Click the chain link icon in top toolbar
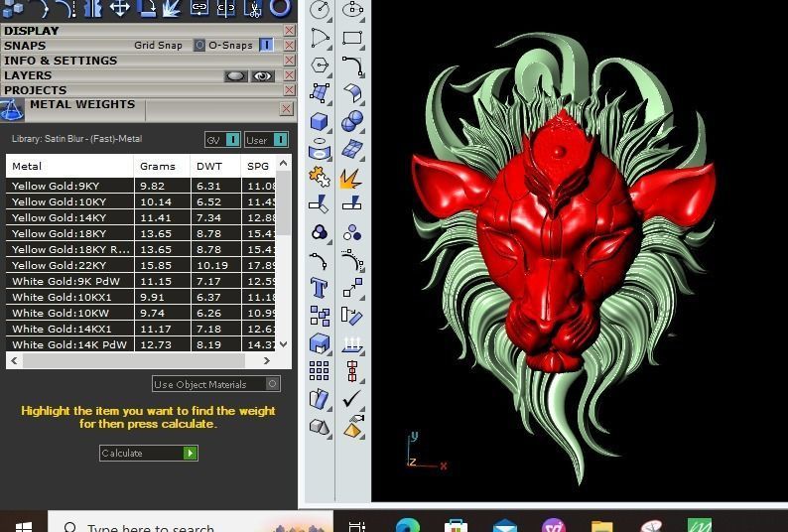 pyautogui.click(x=199, y=8)
